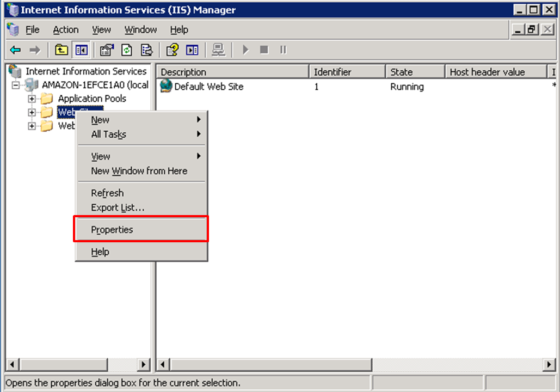Sort by the State column header

[x=415, y=72]
